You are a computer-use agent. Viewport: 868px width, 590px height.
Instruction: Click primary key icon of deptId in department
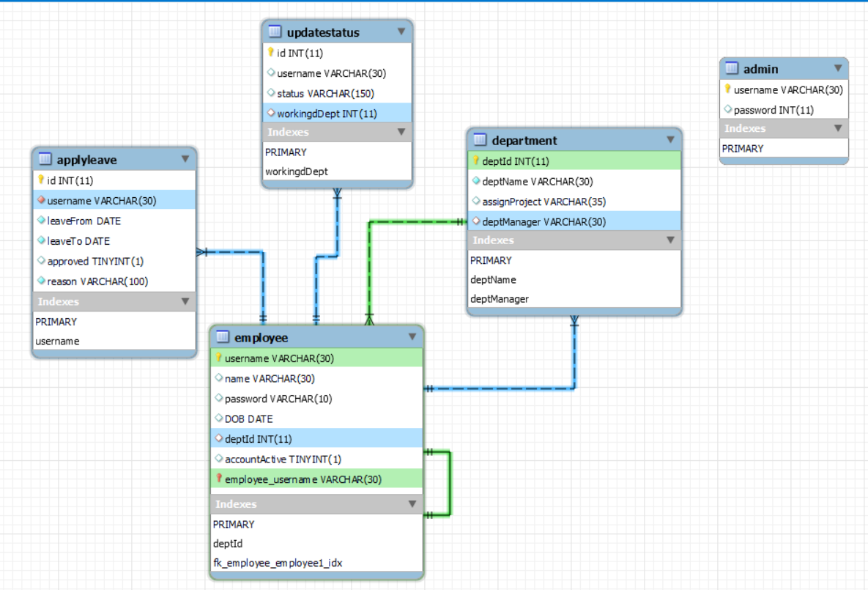[x=476, y=161]
